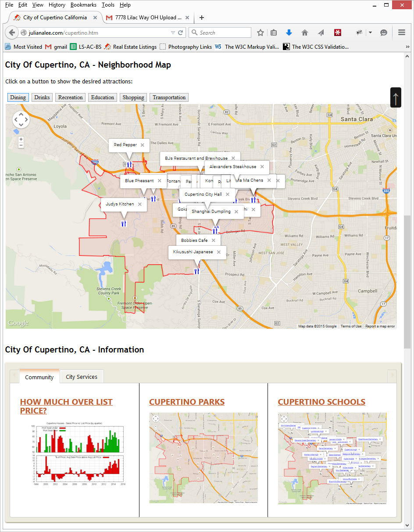Open a new tab with the plus button
The width and height of the screenshot is (414, 532).
click(x=202, y=18)
